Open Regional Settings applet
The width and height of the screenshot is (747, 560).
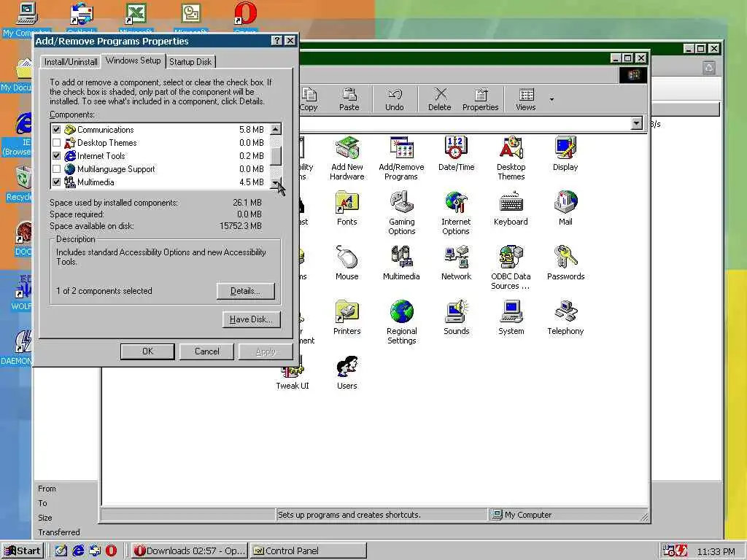[x=402, y=323]
